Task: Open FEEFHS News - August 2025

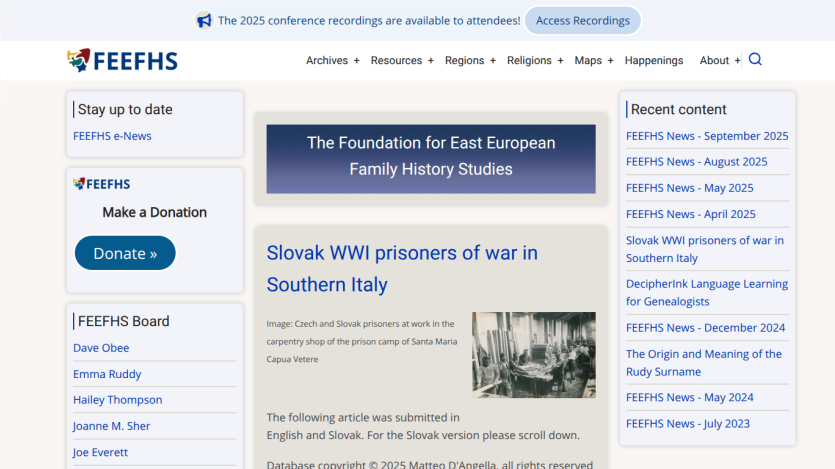Action: click(x=697, y=162)
